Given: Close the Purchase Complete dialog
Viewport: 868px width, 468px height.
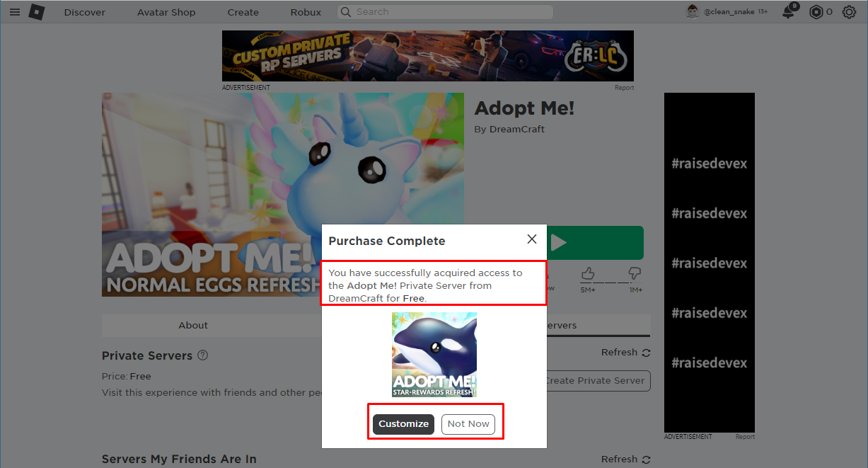Looking at the screenshot, I should [532, 239].
